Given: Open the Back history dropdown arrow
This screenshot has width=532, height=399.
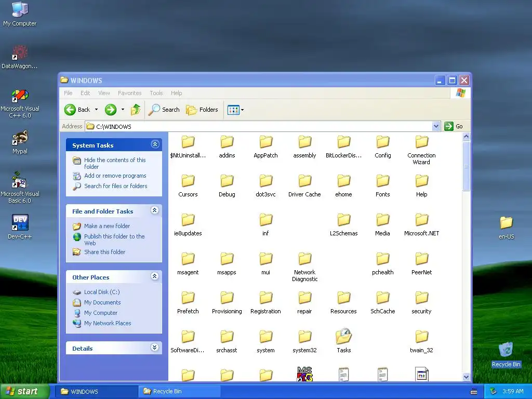Looking at the screenshot, I should 96,110.
